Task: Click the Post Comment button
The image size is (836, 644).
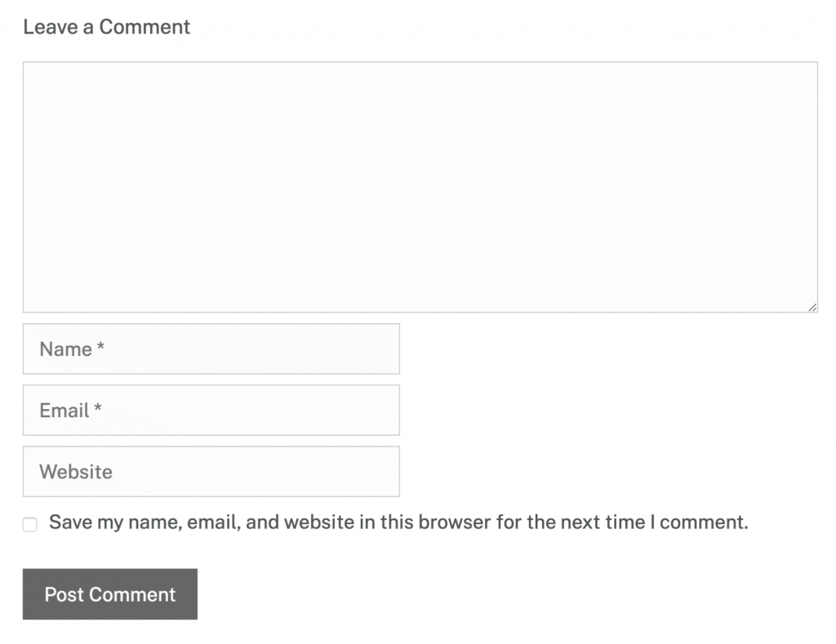Action: [x=109, y=594]
